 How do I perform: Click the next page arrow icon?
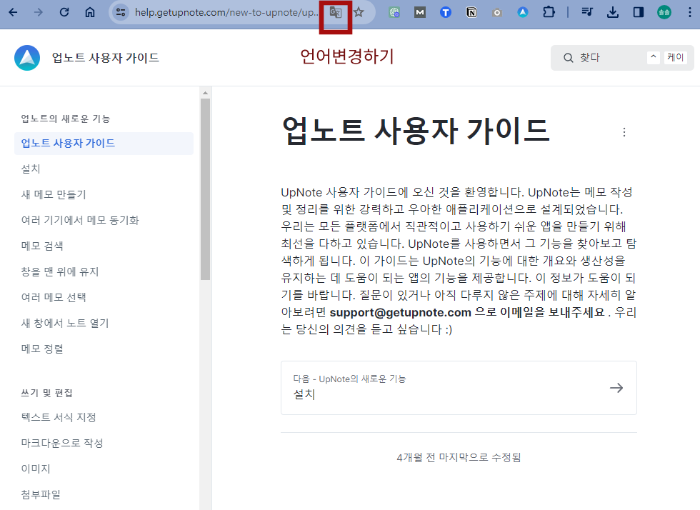point(617,388)
